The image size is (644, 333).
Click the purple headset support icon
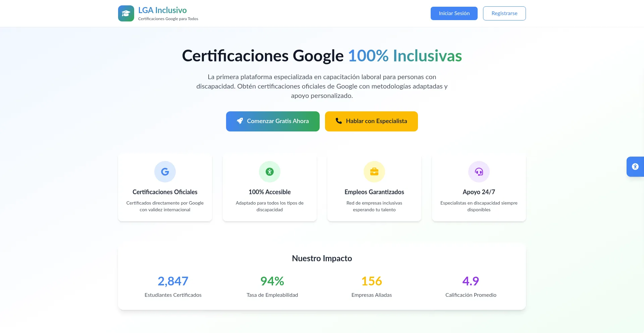[479, 172]
